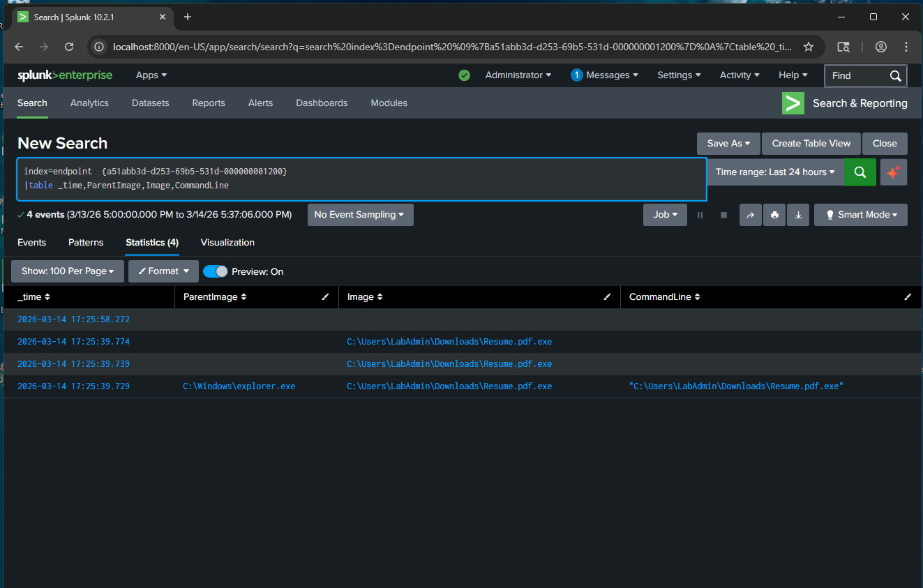This screenshot has height=588, width=923.
Task: Share the job via the export arrow icon
Action: click(x=750, y=215)
